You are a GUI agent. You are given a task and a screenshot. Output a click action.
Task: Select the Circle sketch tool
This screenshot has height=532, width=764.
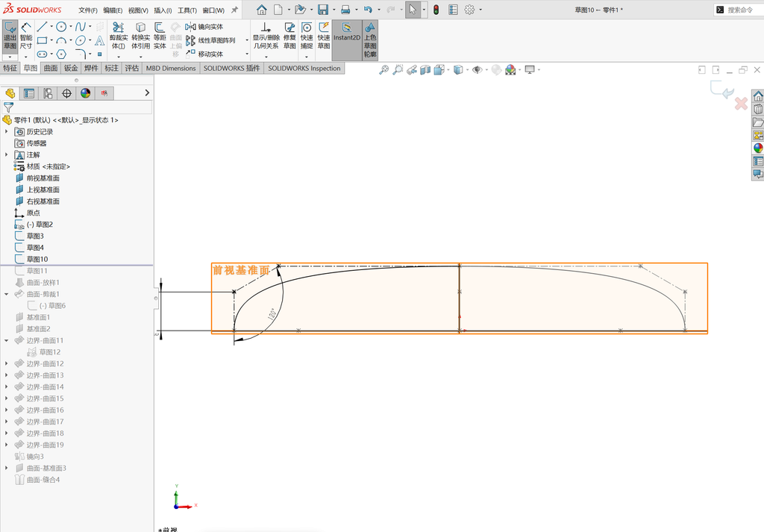click(61, 27)
